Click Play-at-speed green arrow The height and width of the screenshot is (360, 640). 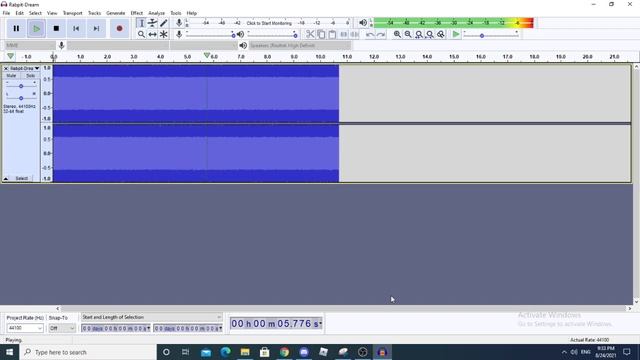(456, 34)
